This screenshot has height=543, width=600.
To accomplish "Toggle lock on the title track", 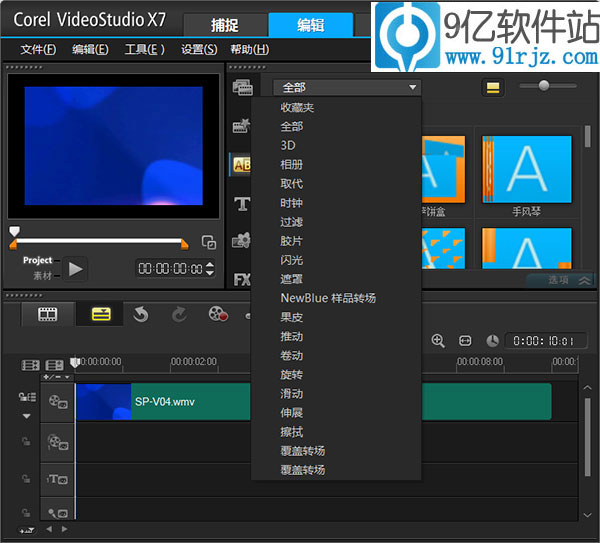I will point(26,479).
